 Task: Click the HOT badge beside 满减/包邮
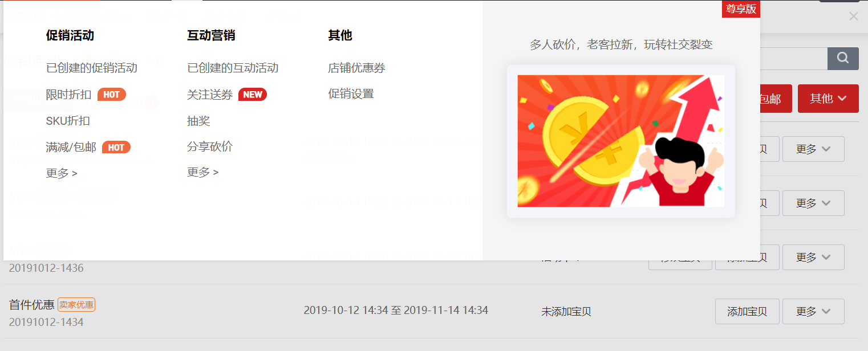[116, 148]
